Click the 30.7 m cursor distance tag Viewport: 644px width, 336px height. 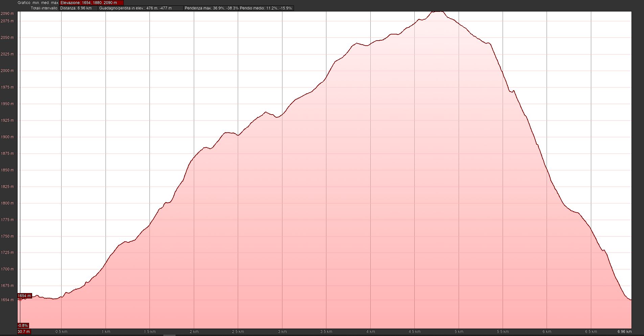[x=24, y=332]
